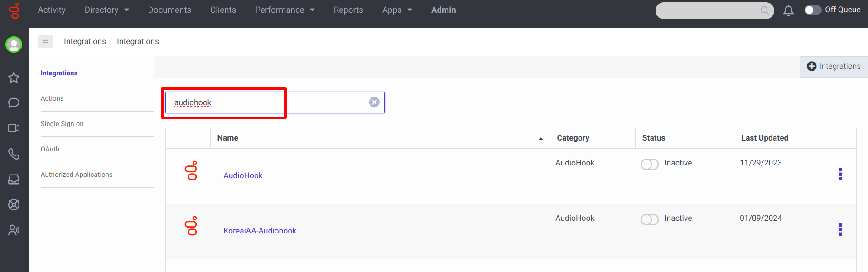868x272 pixels.
Task: Go to the Reports menu
Action: pyautogui.click(x=348, y=10)
